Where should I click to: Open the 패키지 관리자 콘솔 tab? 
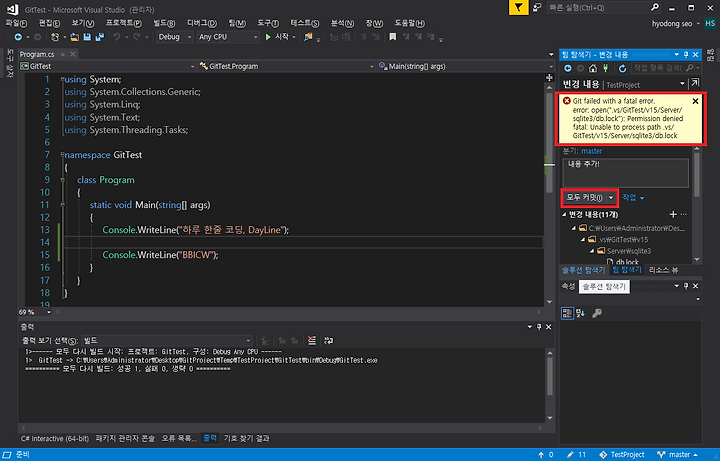click(x=125, y=439)
